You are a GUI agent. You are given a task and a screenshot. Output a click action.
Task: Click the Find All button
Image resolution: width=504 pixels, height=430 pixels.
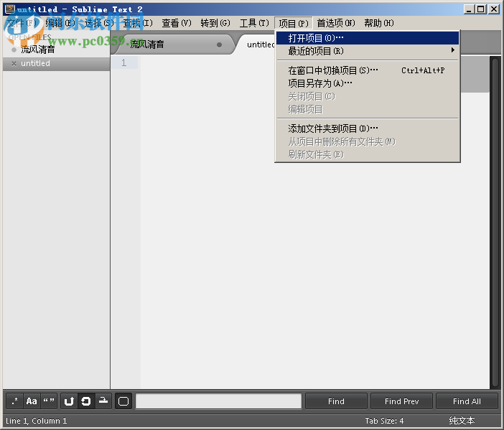coord(467,401)
